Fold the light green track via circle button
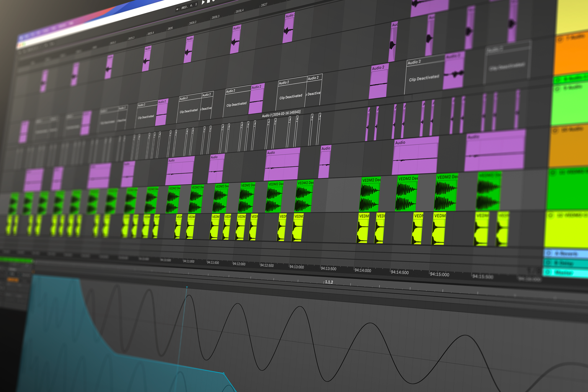Viewport: 588px width, 392px height. click(557, 88)
